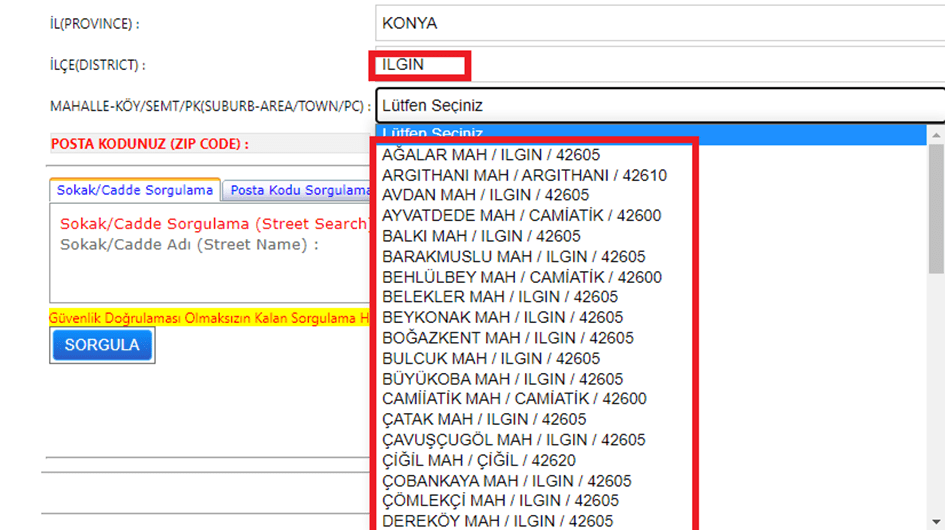Choose BALKI MAH / ILGIN / 42605

coord(481,236)
